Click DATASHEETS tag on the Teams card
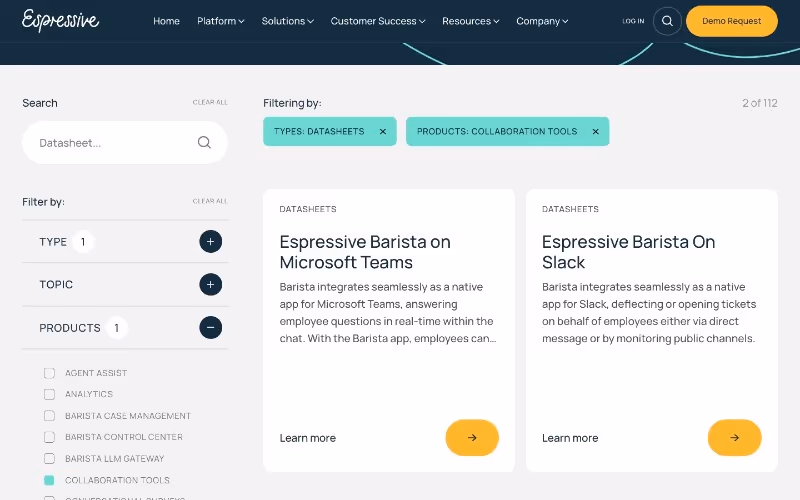The image size is (800, 500). 308,209
